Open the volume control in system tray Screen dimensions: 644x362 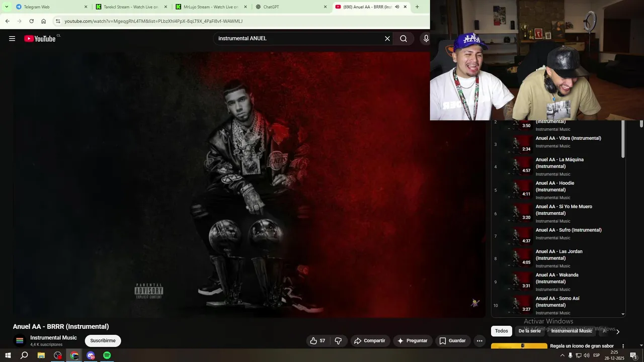[x=587, y=355]
